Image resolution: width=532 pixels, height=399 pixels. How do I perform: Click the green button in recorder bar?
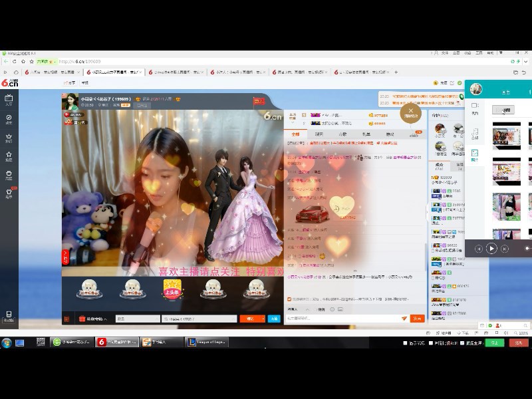pyautogui.click(x=494, y=342)
